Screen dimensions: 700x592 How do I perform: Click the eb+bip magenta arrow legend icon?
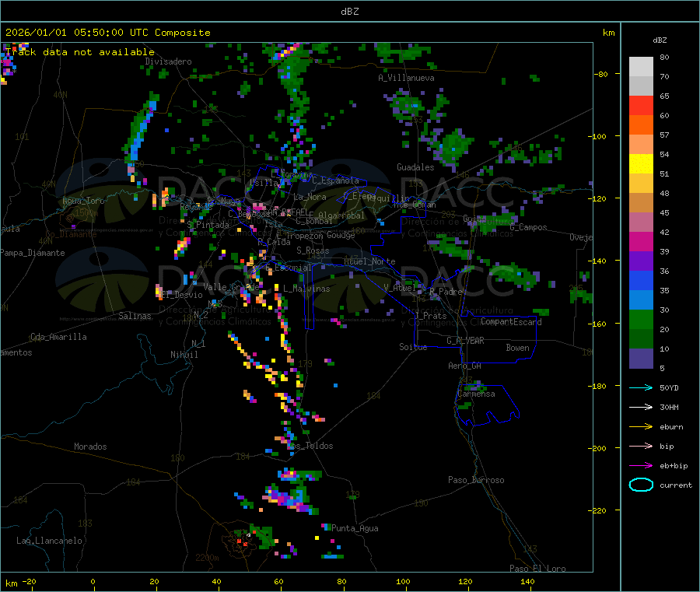click(641, 466)
